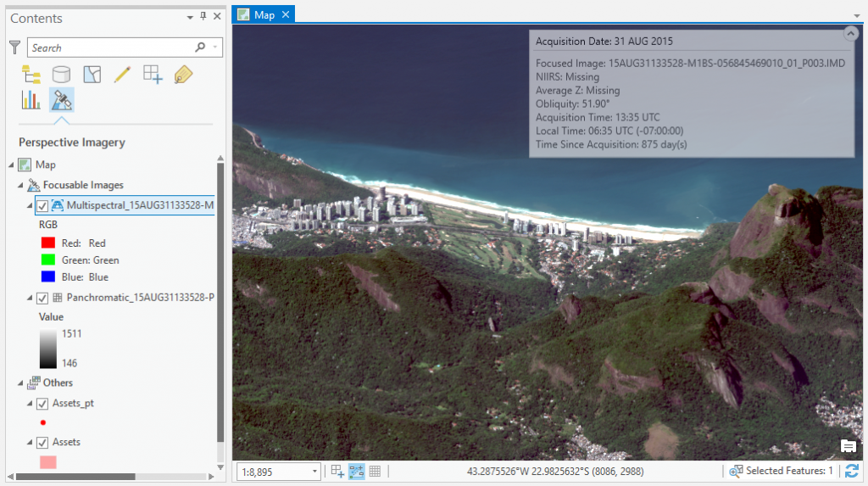Screen dimensions: 868x486
Task: Click the Value heading under Panchromatic
Action: tap(51, 317)
